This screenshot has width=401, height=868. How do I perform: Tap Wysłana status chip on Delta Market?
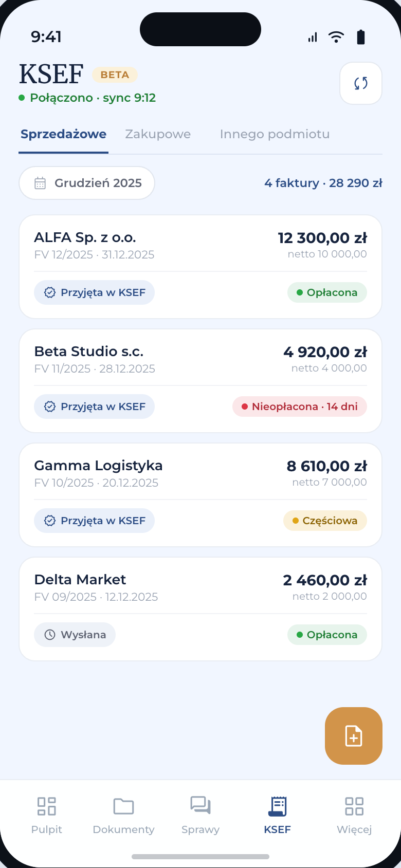[x=75, y=635]
